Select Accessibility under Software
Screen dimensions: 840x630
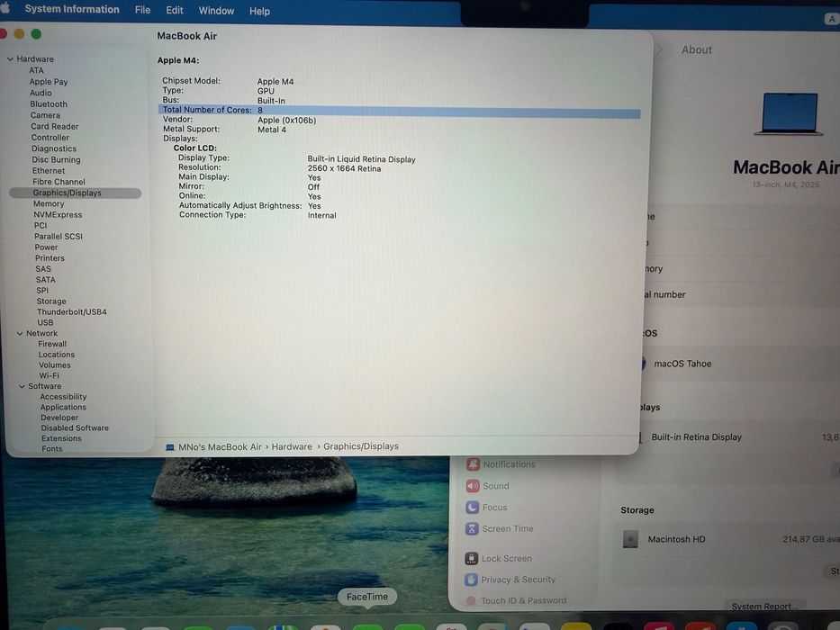click(x=63, y=396)
